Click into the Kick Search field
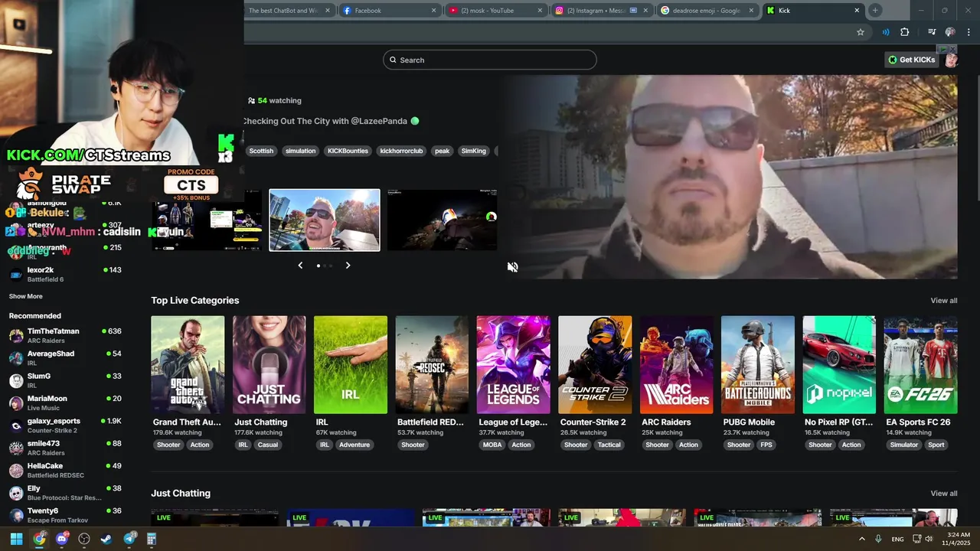The height and width of the screenshot is (551, 980). [x=490, y=60]
